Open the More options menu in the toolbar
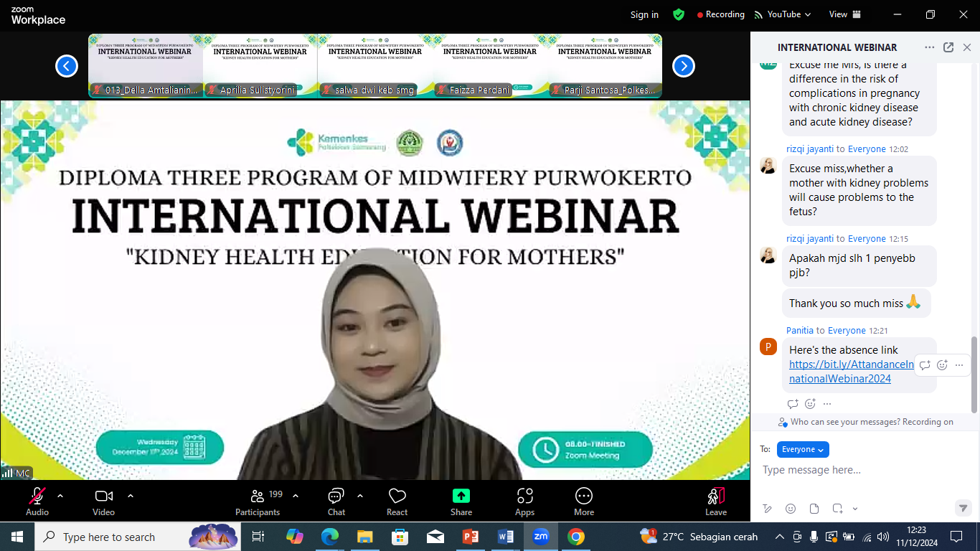This screenshot has width=980, height=551. point(584,501)
